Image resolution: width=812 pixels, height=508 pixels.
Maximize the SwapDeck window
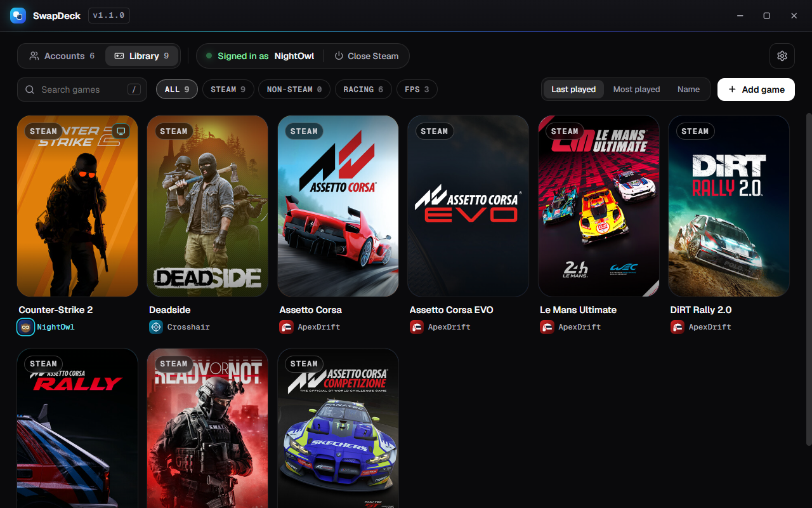tap(766, 16)
